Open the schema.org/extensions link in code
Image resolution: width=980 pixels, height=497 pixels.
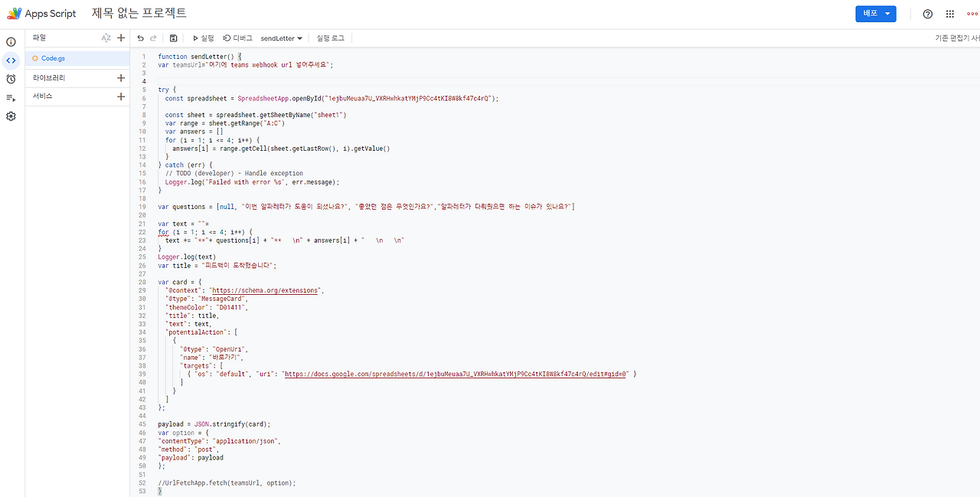click(265, 290)
